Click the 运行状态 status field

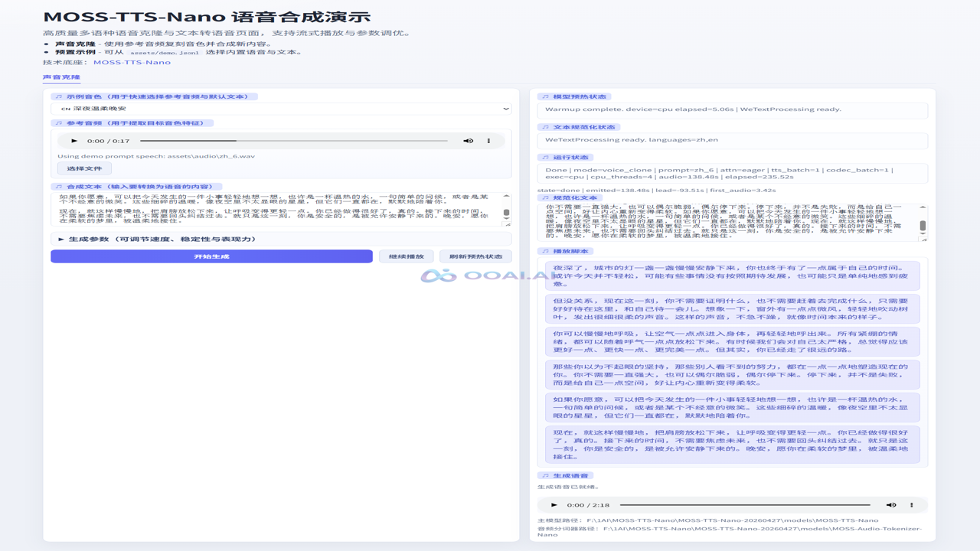[x=733, y=174]
